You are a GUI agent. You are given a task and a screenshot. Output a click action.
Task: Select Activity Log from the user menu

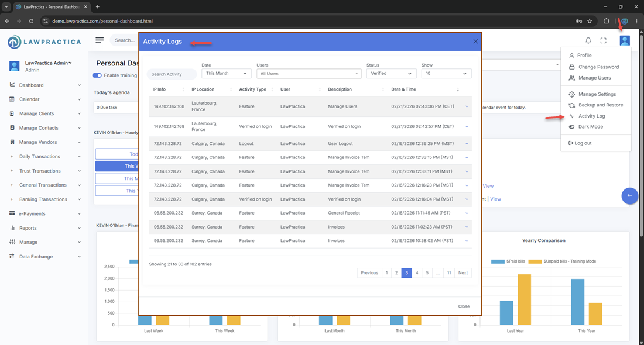pyautogui.click(x=591, y=116)
